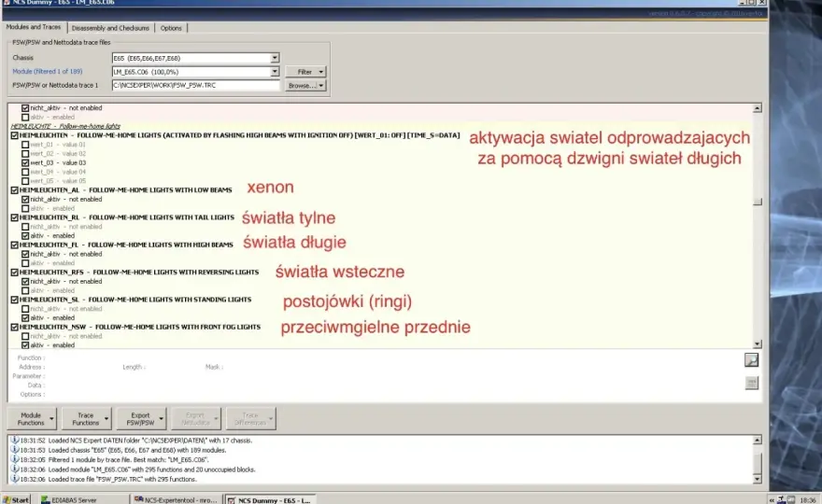Open the Browse button dropdown arrow

tap(320, 85)
